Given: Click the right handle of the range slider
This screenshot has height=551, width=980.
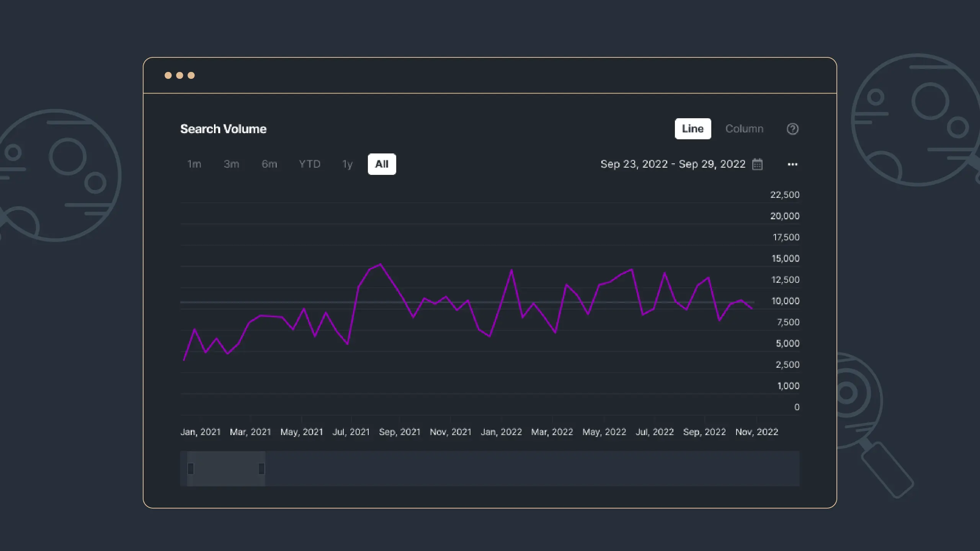Looking at the screenshot, I should pyautogui.click(x=261, y=468).
